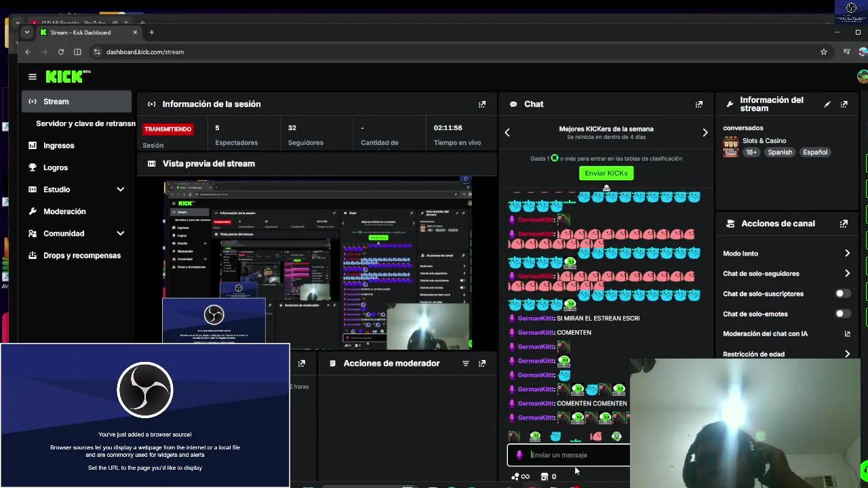Viewport: 868px width, 488px height.
Task: Collapse the leaderboard with the eject arrow
Action: coord(606,188)
